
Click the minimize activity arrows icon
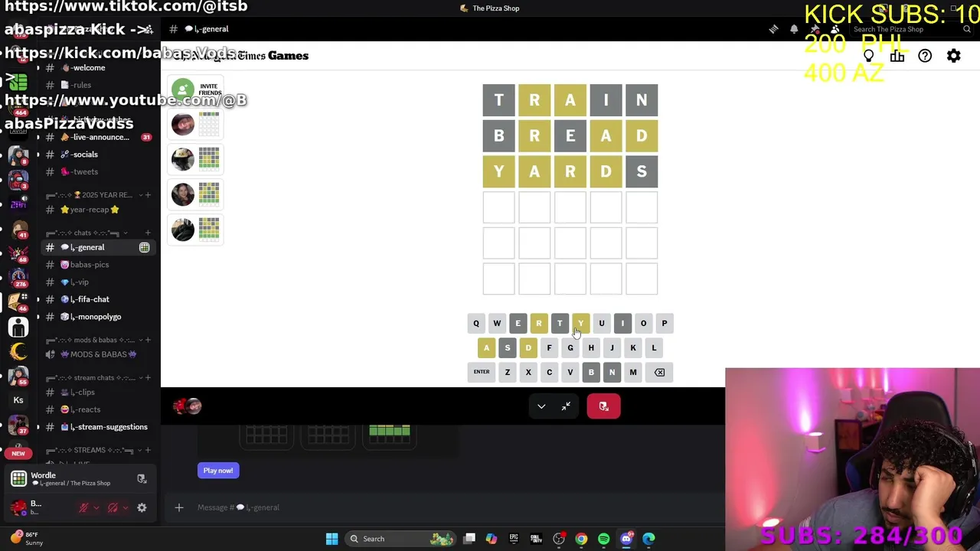pos(566,406)
